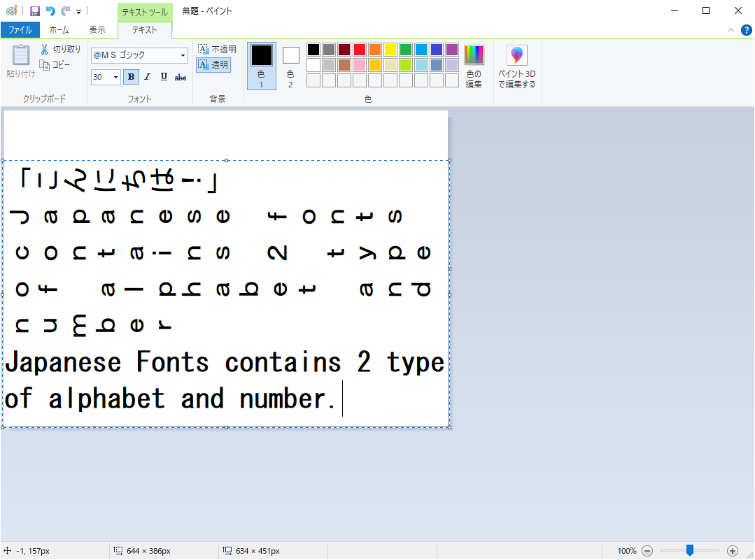Click the rotated 「こんにちは！」 text line
The height and width of the screenshot is (560, 755).
click(118, 180)
